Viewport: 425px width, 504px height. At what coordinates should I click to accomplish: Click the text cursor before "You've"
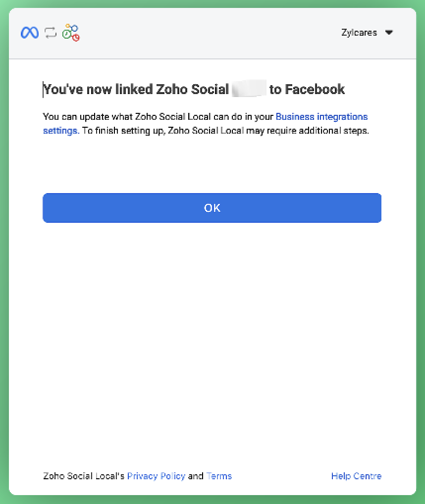[43, 90]
